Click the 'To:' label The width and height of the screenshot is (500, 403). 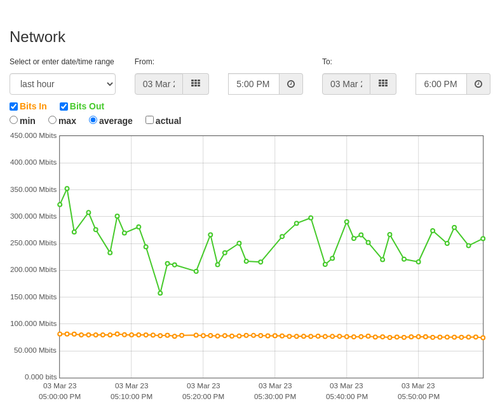point(327,62)
